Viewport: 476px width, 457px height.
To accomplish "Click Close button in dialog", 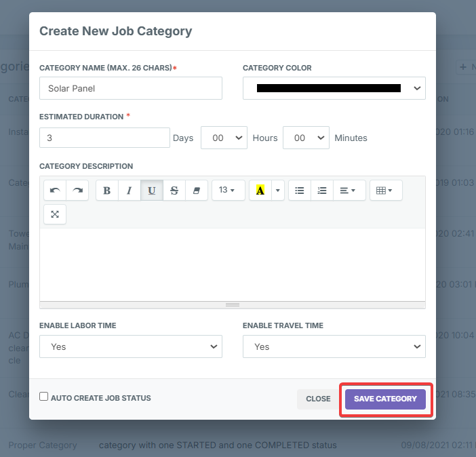I will [318, 399].
